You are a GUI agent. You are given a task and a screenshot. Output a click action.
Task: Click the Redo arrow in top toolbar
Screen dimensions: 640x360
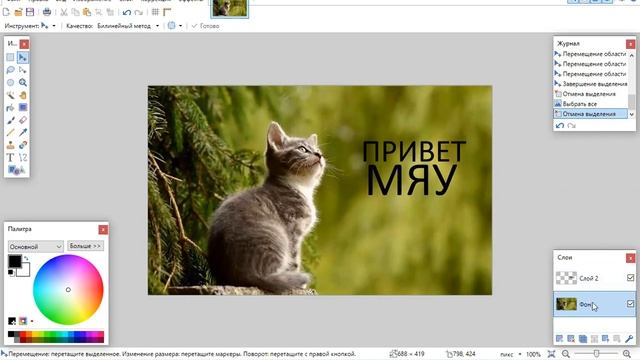[139, 12]
